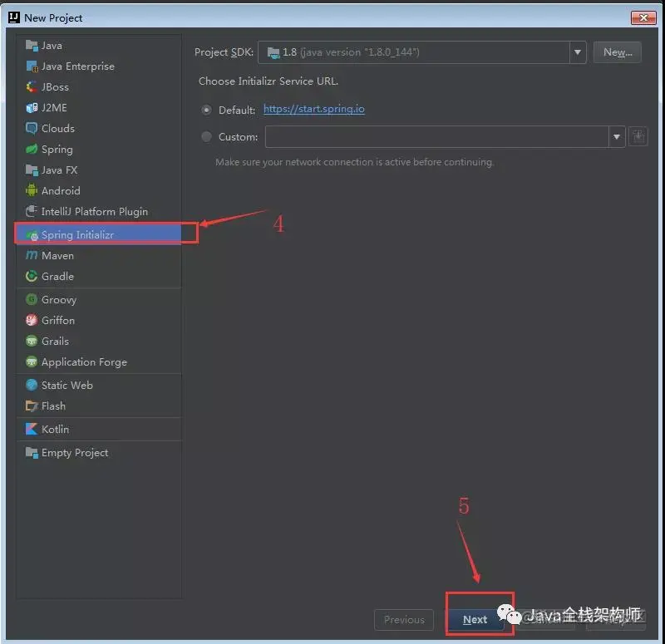Select J2ME entry in list
Screen dimensions: 665x644
coord(98,108)
